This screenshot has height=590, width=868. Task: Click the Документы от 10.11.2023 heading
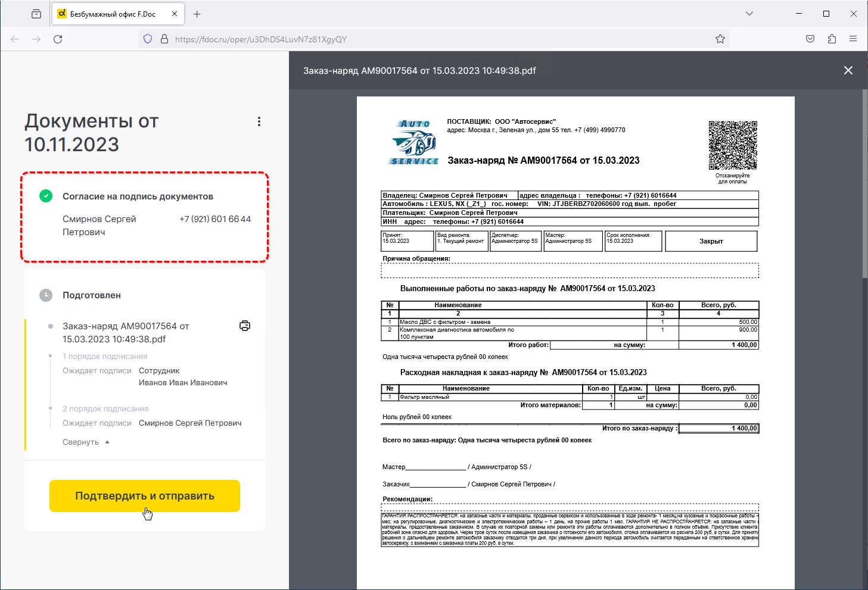click(x=92, y=133)
